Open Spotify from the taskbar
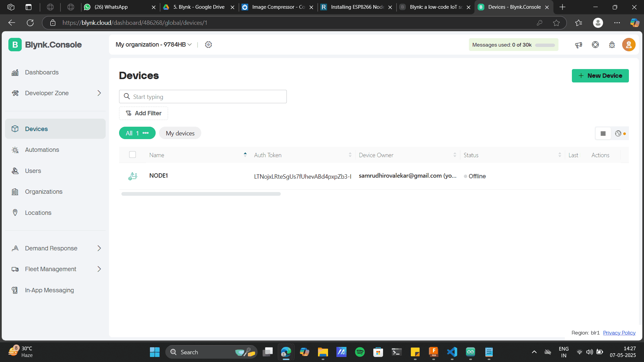The image size is (644, 362). coord(360,352)
